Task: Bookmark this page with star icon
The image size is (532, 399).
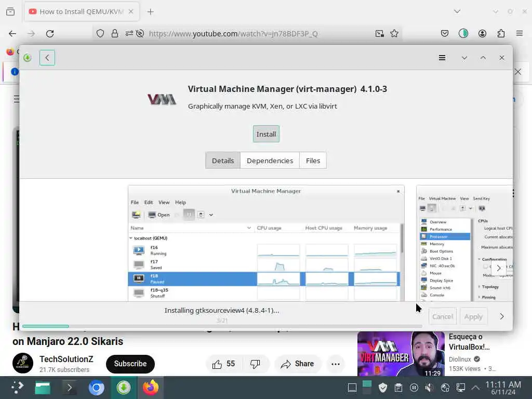Action: pos(394,34)
